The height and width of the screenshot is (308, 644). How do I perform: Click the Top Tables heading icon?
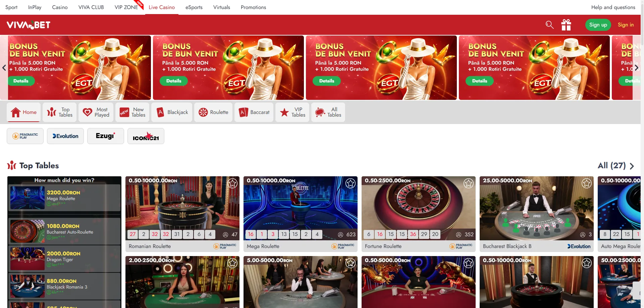[12, 165]
